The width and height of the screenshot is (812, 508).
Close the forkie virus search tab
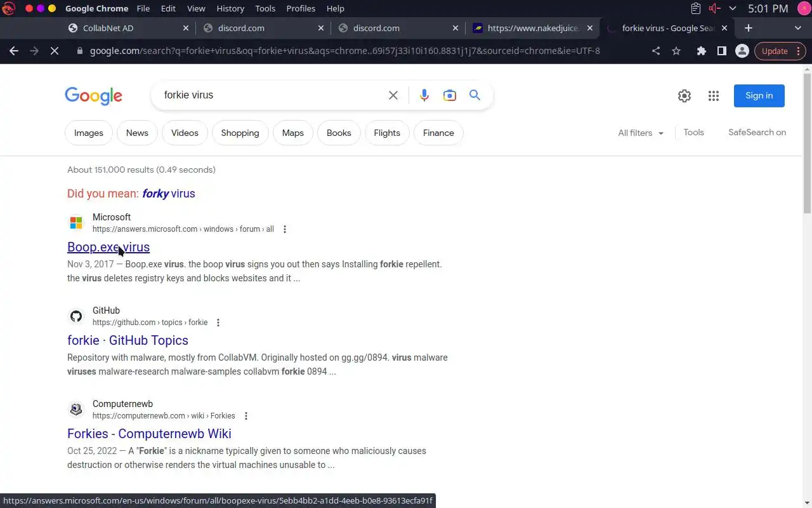click(726, 28)
